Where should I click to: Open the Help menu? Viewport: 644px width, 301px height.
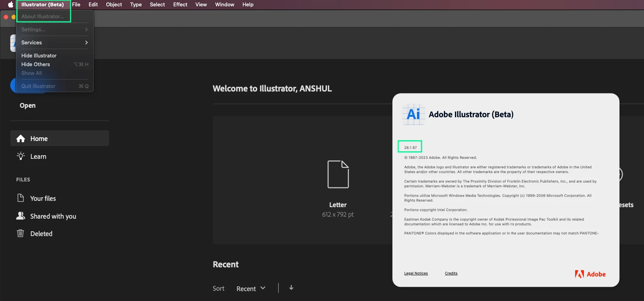(248, 5)
